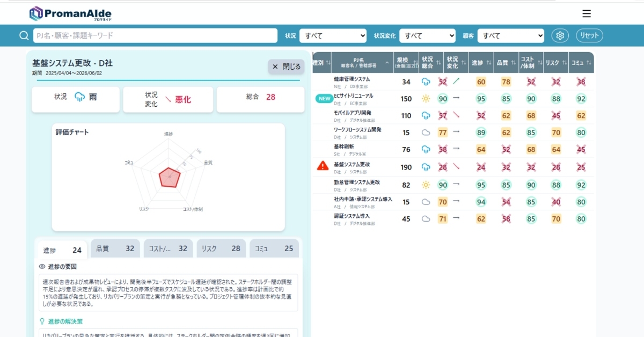The height and width of the screenshot is (337, 644).
Task: Click the rain icon in 基幹刷新 row
Action: click(x=426, y=149)
